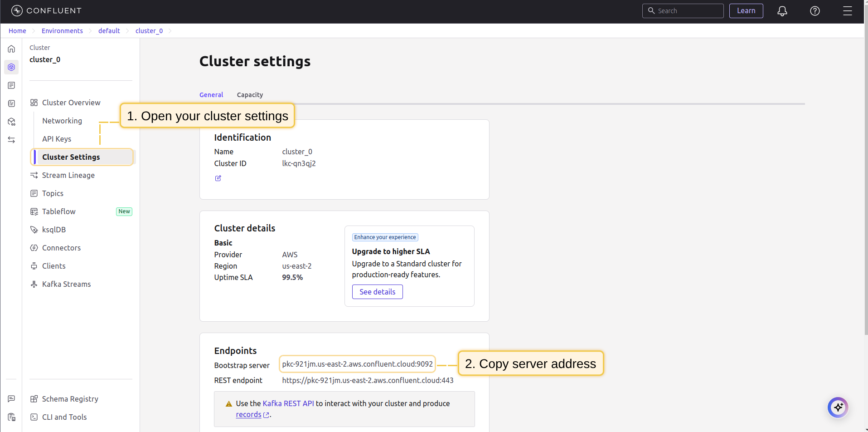Open the hamburger menu in header
This screenshot has width=868, height=432.
847,11
